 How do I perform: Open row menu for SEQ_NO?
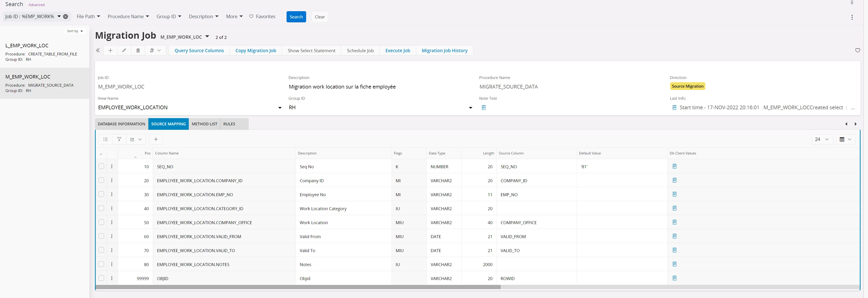112,166
